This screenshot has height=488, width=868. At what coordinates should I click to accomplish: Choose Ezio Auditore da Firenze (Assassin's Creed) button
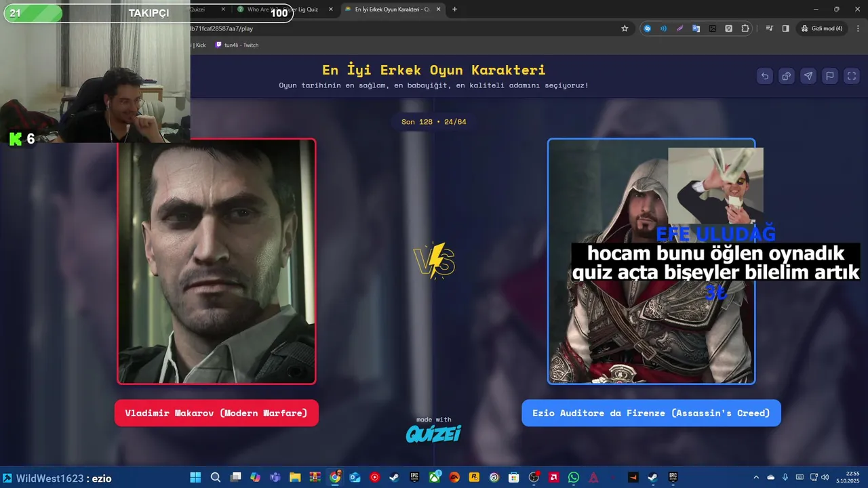pos(651,413)
